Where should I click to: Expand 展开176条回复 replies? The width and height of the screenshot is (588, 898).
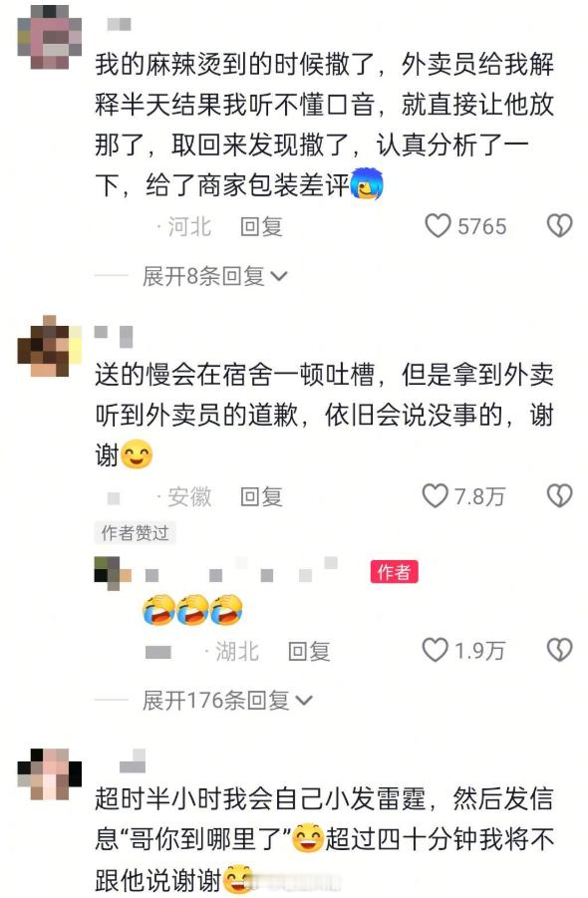click(228, 701)
